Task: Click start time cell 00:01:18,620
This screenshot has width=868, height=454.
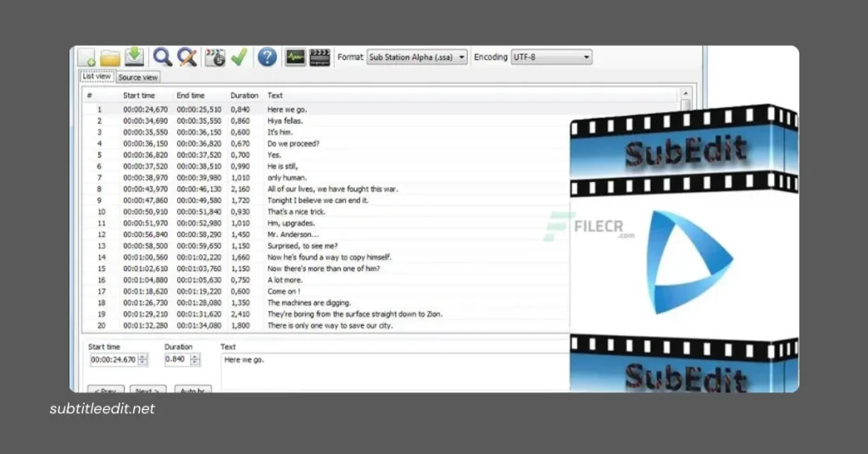Action: (145, 291)
